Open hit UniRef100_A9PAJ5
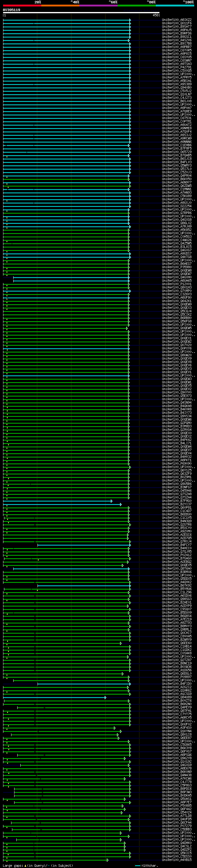This screenshot has height=868, width=197. 177,30
